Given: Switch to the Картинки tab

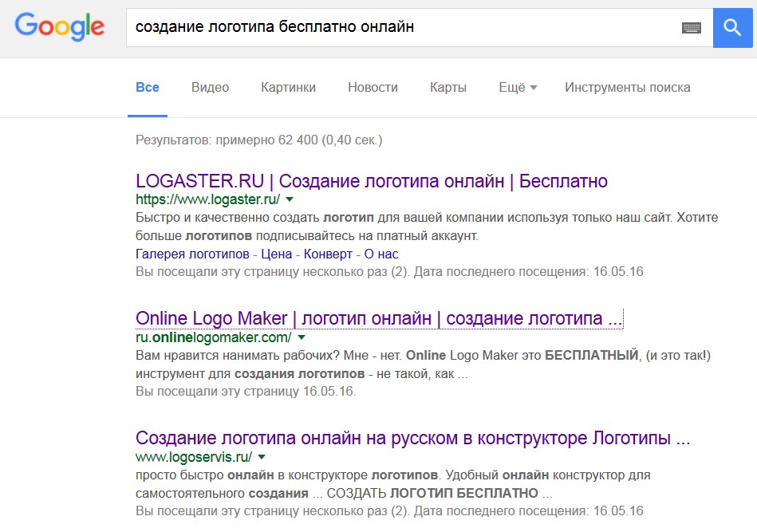Looking at the screenshot, I should point(288,88).
